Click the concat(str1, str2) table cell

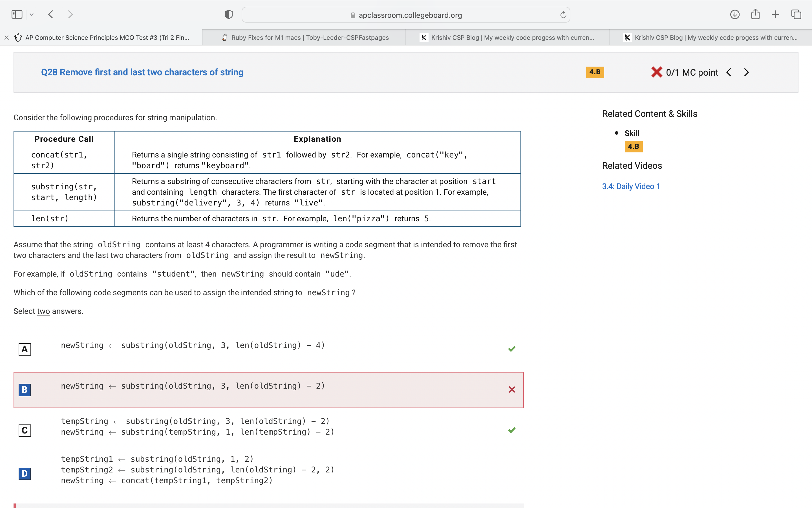pyautogui.click(x=64, y=160)
